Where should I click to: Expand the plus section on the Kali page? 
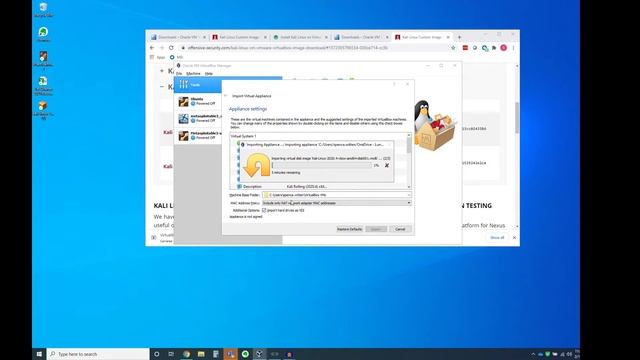pos(162,71)
